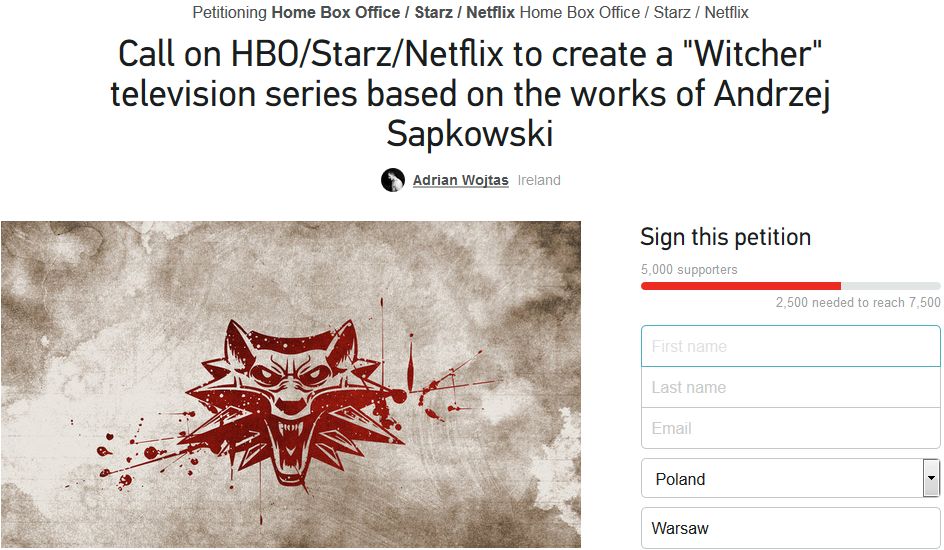Click the bold Home Box Office / Starz / Netflix text
This screenshot has height=550, width=944.
tap(393, 12)
